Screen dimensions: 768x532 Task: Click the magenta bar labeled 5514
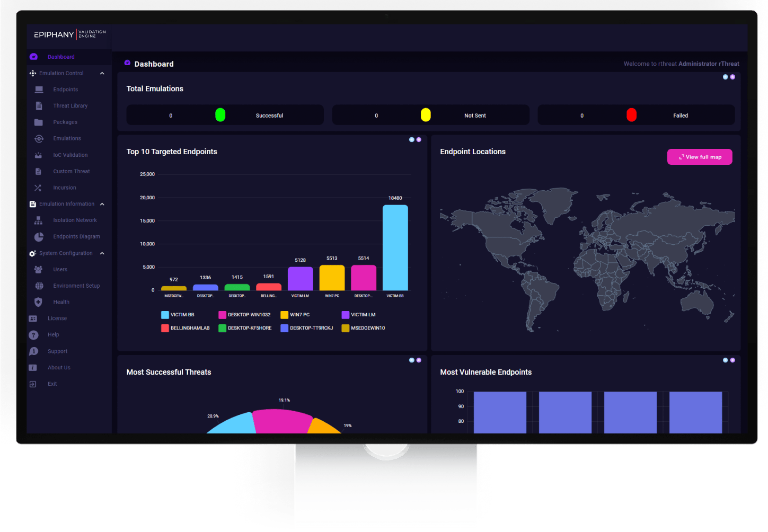pyautogui.click(x=364, y=278)
